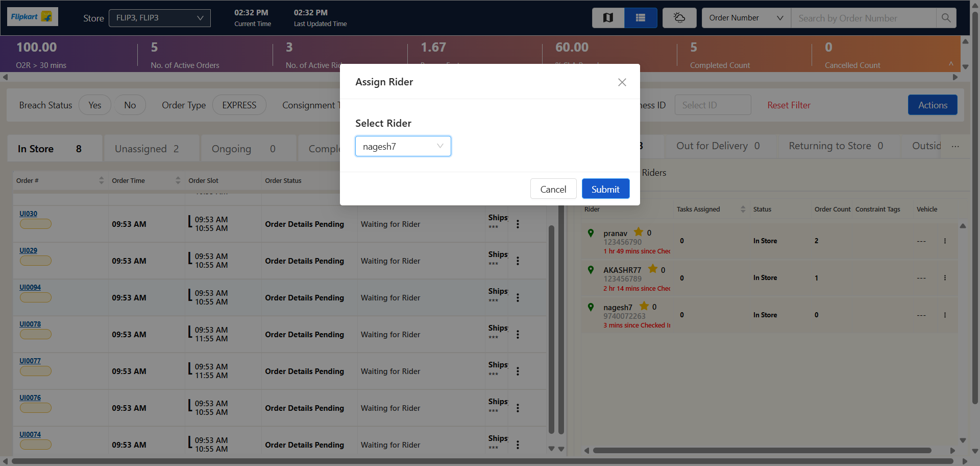Open order link UI0077
The image size is (980, 466).
(30, 361)
